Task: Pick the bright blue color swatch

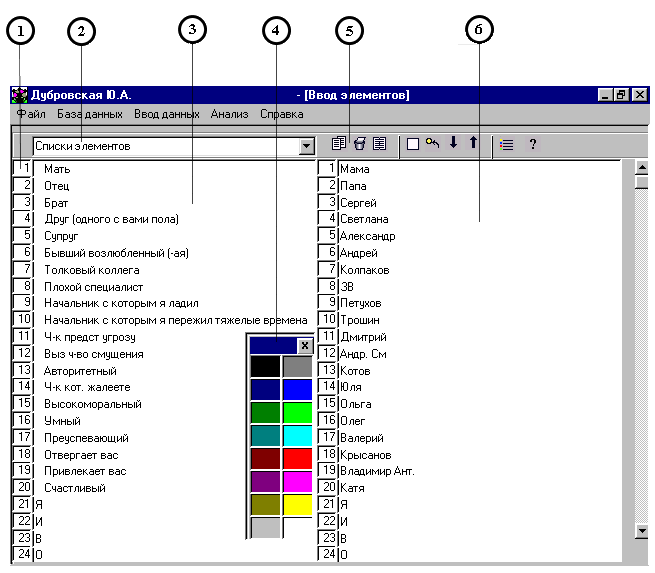Action: [297, 390]
